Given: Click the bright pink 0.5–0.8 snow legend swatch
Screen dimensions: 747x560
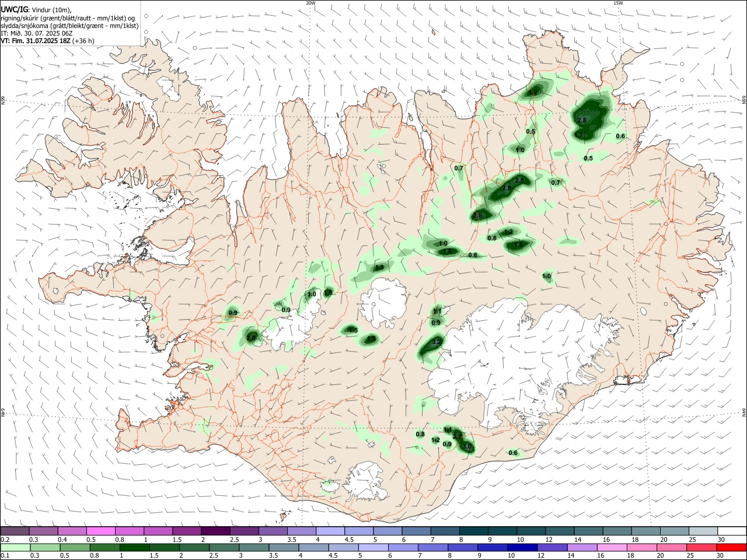Looking at the screenshot, I should click(100, 531).
